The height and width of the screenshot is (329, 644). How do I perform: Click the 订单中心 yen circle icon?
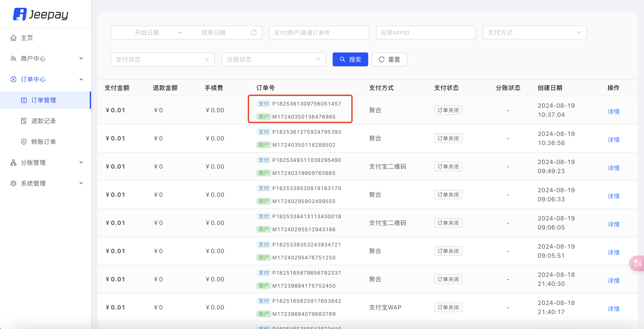[13, 80]
